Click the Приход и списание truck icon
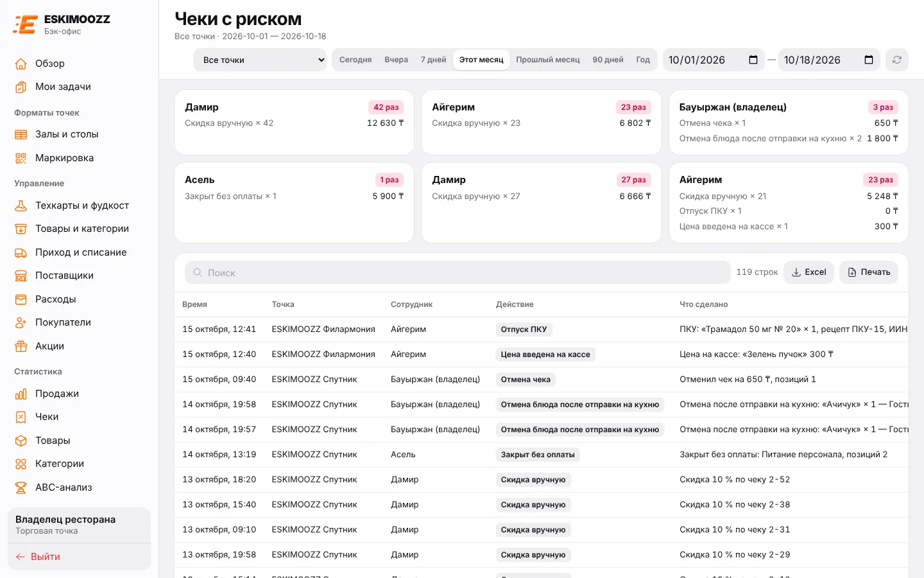 click(x=21, y=252)
